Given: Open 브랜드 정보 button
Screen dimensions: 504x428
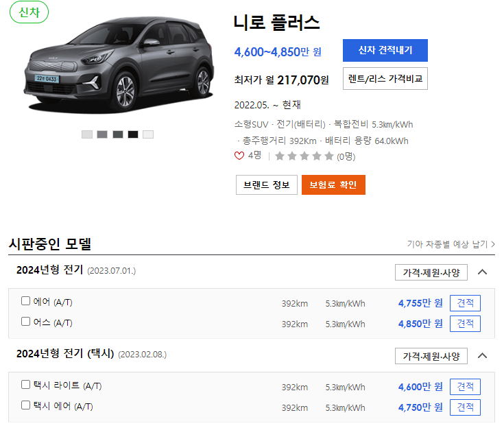Looking at the screenshot, I should [267, 185].
